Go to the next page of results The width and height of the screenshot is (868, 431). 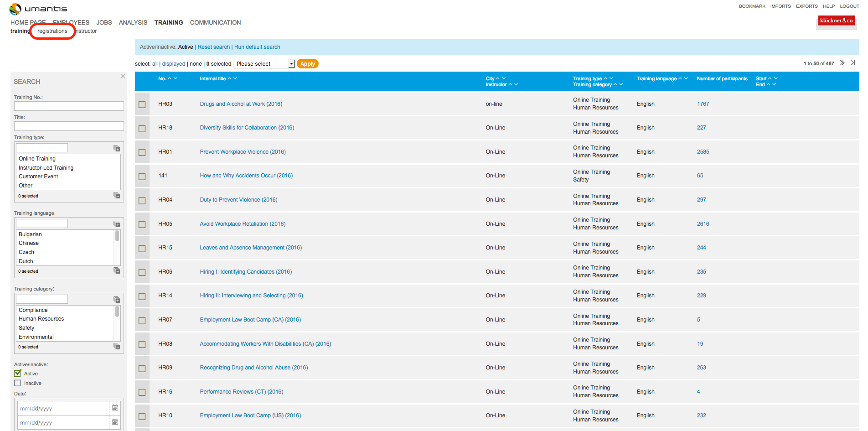click(842, 63)
